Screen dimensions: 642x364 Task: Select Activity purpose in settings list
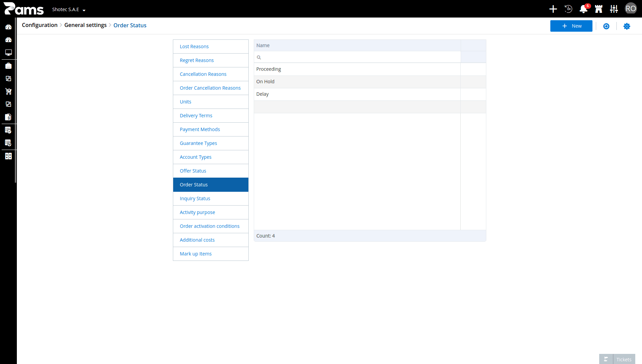[211, 212]
